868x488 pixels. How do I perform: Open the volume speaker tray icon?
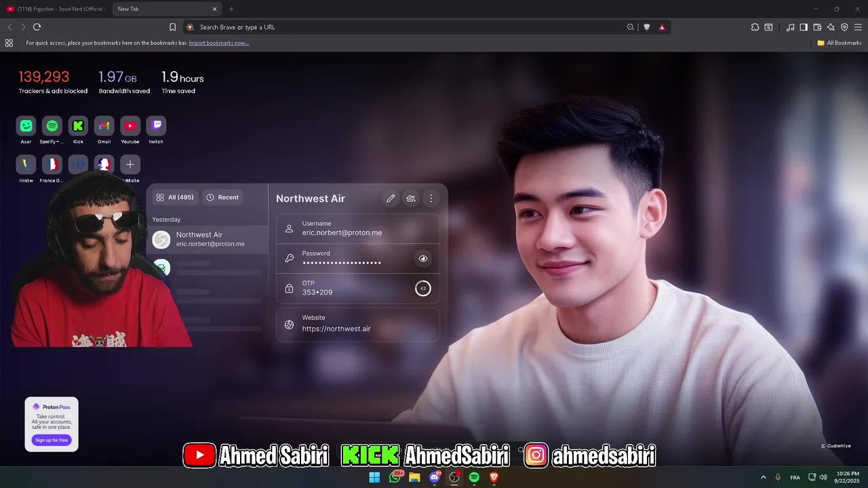(x=823, y=477)
